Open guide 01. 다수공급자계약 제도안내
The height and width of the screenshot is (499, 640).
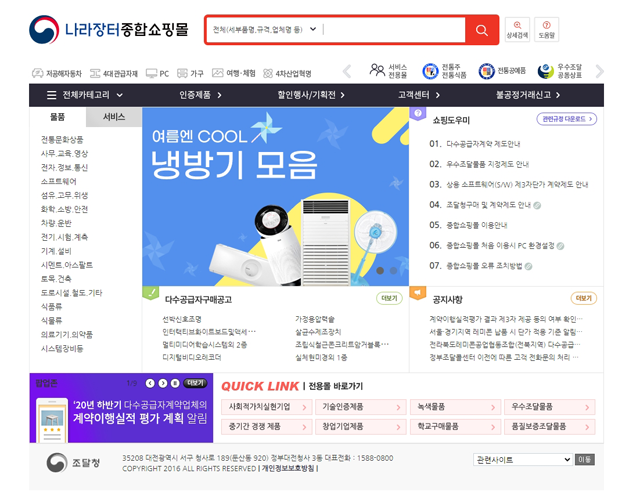475,144
